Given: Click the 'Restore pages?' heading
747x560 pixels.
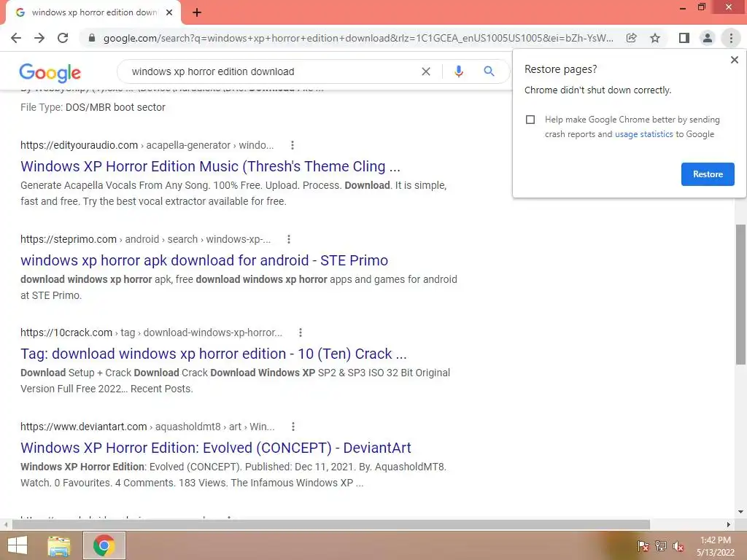Looking at the screenshot, I should pyautogui.click(x=561, y=69).
